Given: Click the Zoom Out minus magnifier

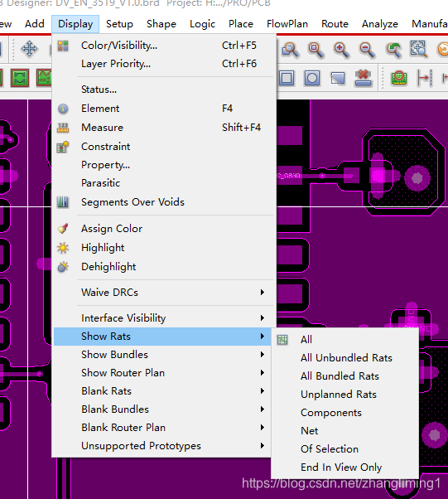Looking at the screenshot, I should pos(367,50).
